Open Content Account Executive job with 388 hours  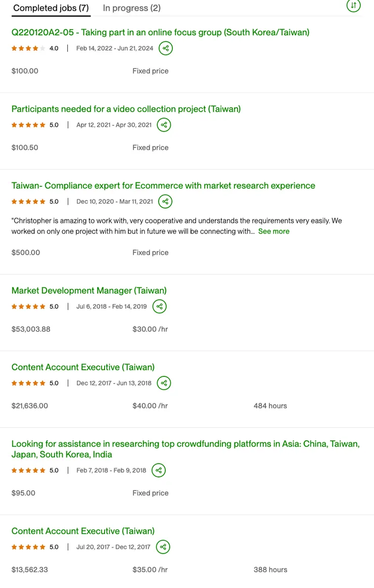click(x=83, y=531)
